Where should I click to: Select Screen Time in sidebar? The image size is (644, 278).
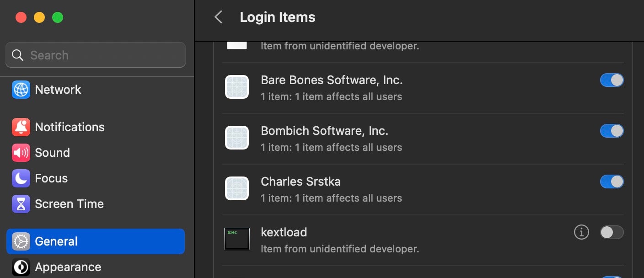(69, 204)
